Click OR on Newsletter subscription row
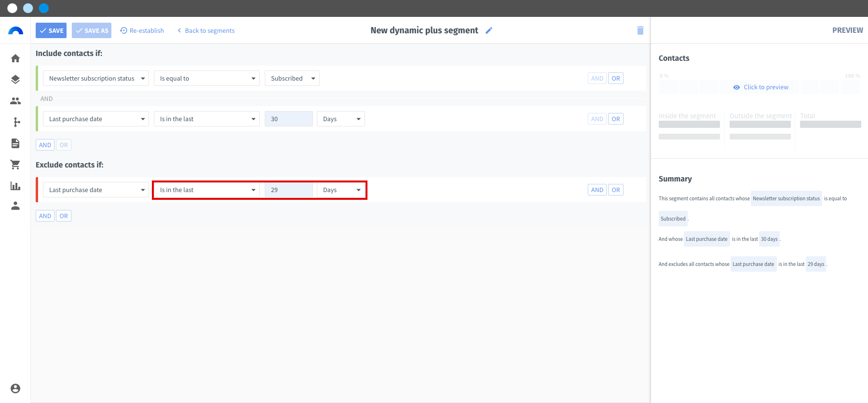 (x=616, y=78)
